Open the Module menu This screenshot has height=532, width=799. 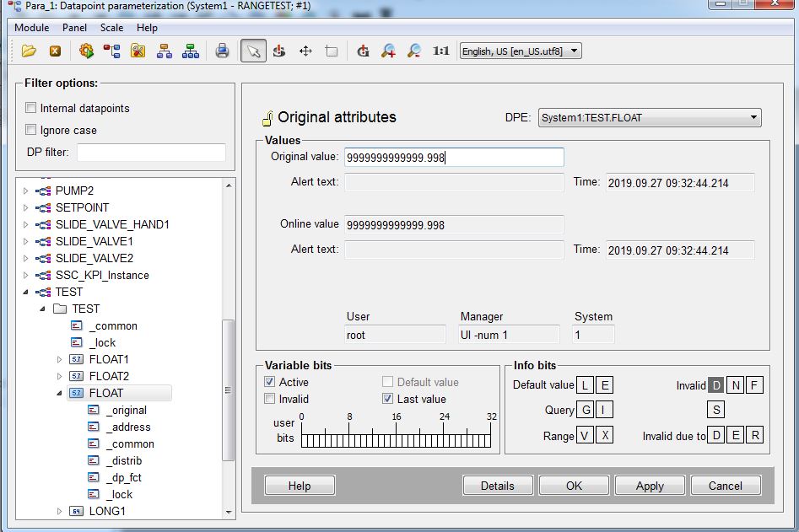32,28
